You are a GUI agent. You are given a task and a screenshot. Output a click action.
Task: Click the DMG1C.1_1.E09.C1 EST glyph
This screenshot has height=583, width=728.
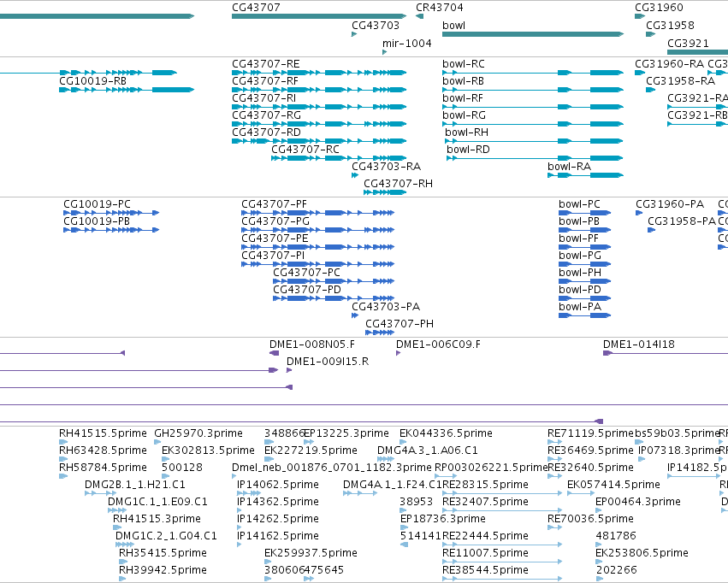117,510
